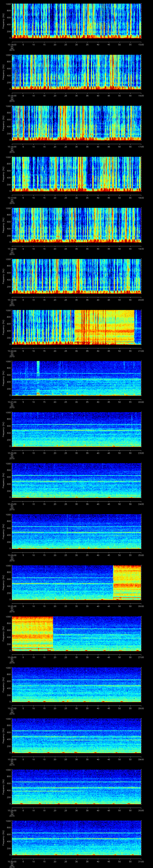Screen dimensions: 153x868
Task: Click the "20:00" end time label
Action: coord(141,300)
